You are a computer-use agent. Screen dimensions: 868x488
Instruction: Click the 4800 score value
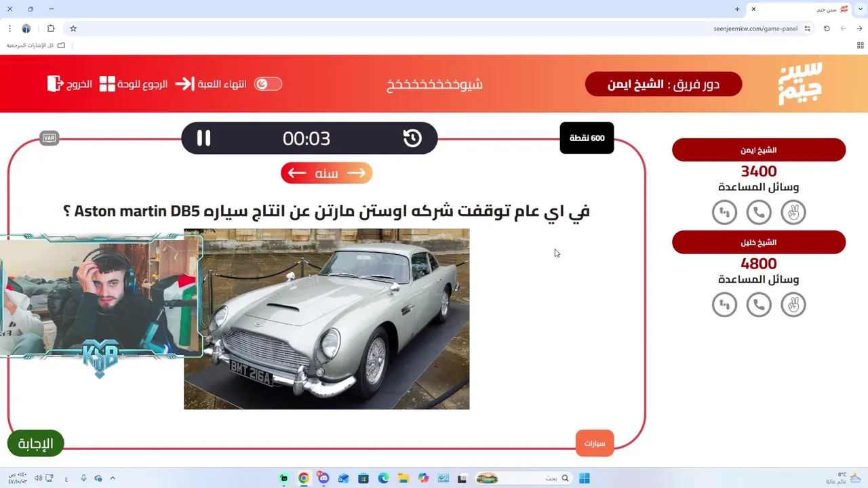click(x=759, y=264)
